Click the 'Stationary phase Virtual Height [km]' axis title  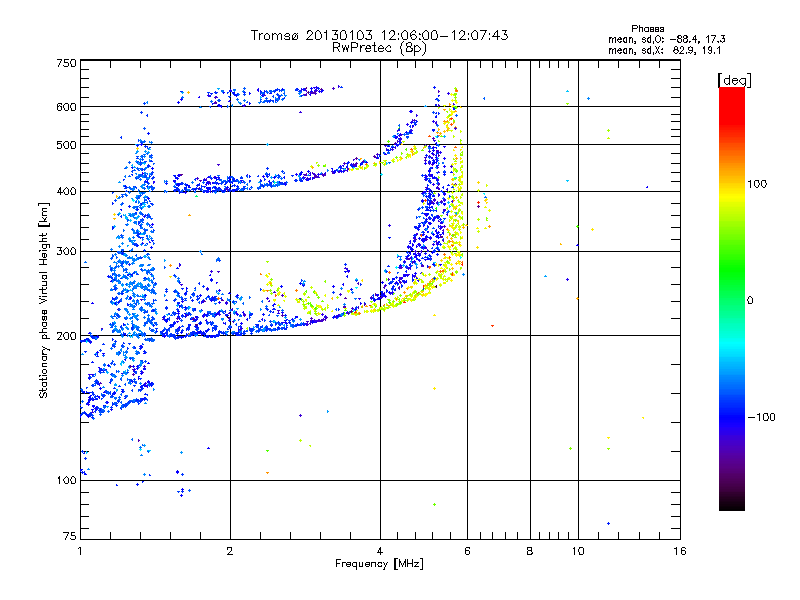click(x=44, y=300)
